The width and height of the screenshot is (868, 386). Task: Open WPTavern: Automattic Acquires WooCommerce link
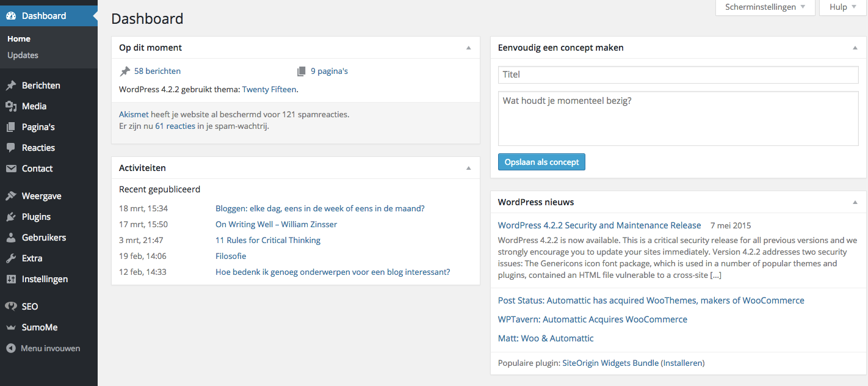pyautogui.click(x=593, y=319)
